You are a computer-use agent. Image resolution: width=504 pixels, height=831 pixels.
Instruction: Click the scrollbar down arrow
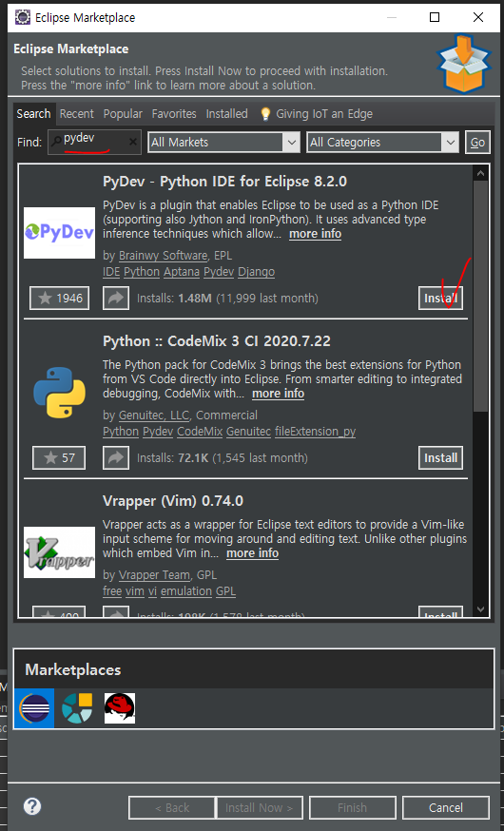(x=480, y=609)
